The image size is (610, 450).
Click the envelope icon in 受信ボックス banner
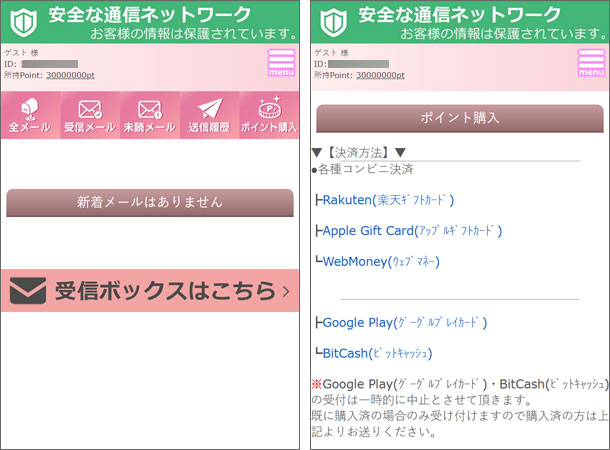27,291
